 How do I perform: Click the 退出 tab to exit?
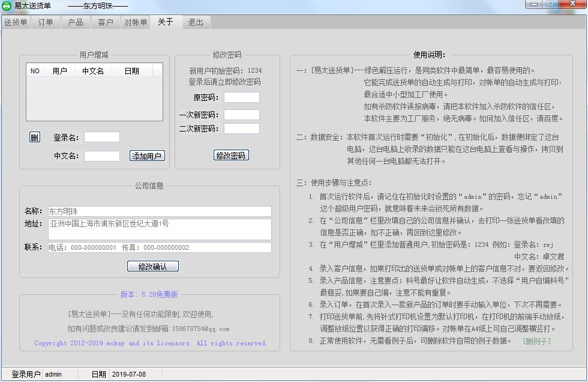(196, 22)
